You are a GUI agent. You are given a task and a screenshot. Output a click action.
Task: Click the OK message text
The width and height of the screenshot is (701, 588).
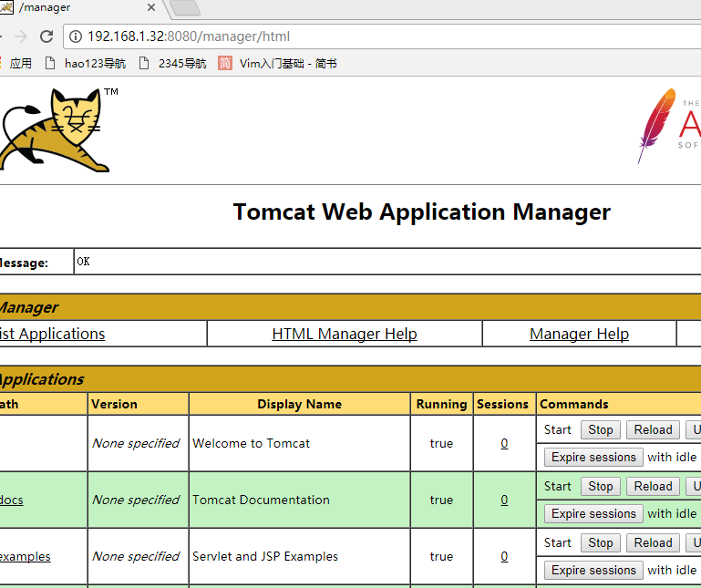[83, 262]
